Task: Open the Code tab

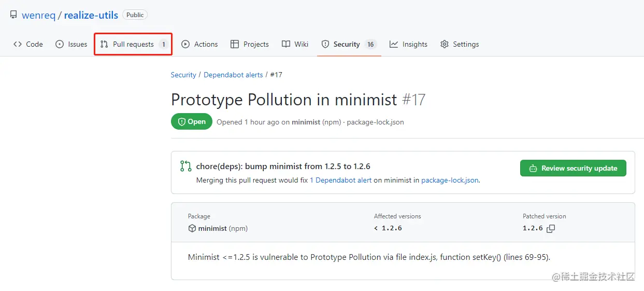Action: 28,44
